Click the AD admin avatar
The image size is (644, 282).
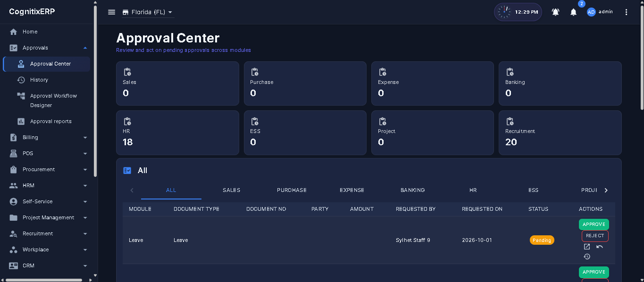[x=591, y=12]
